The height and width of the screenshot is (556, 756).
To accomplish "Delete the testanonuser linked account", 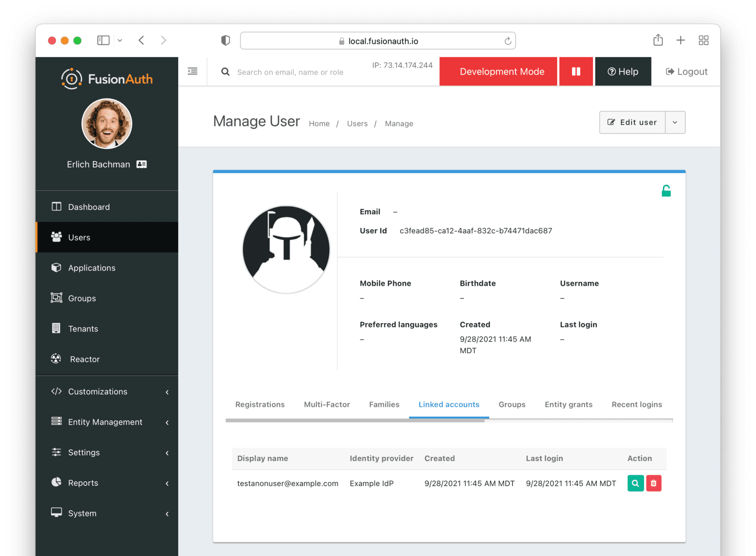I will (x=654, y=483).
